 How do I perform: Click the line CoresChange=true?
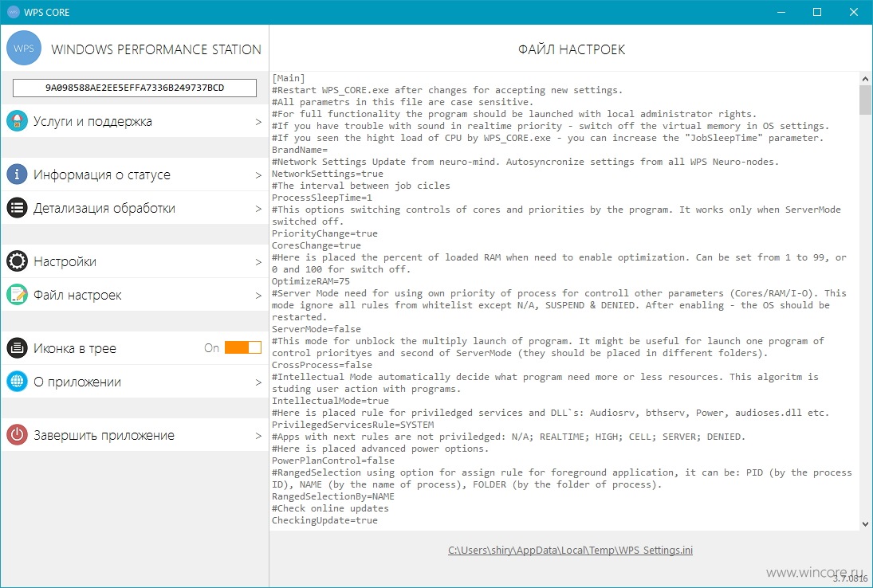pos(317,245)
